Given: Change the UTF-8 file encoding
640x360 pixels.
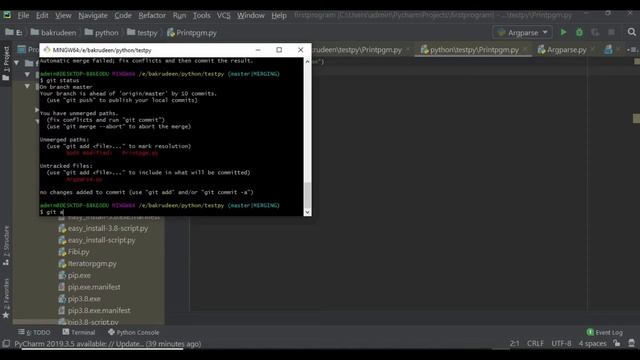Looking at the screenshot, I should (561, 344).
